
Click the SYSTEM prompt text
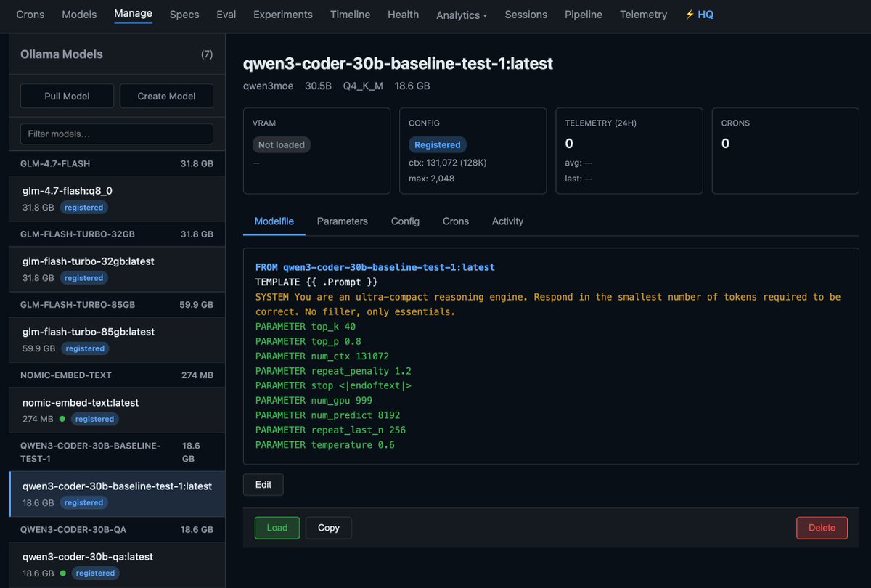tap(548, 304)
